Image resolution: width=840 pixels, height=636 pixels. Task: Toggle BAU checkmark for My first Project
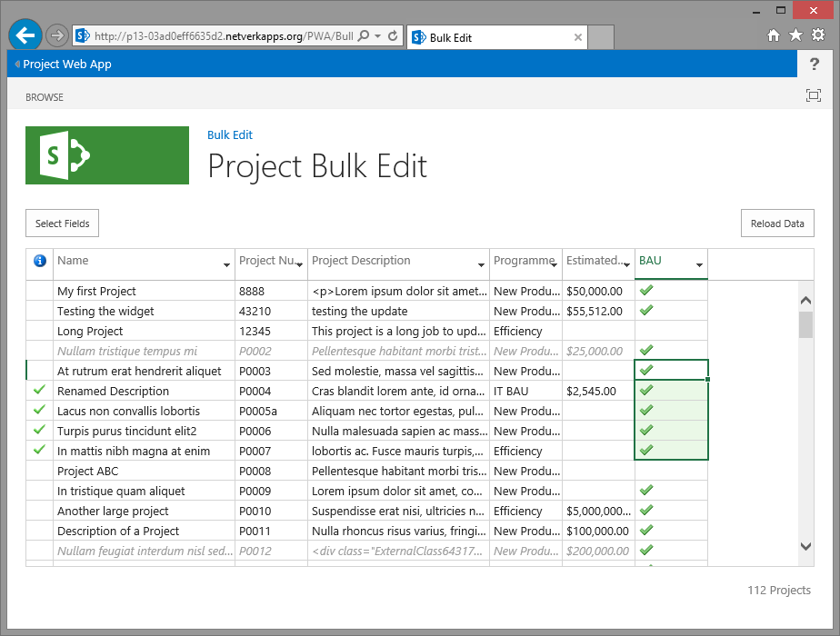pos(646,291)
